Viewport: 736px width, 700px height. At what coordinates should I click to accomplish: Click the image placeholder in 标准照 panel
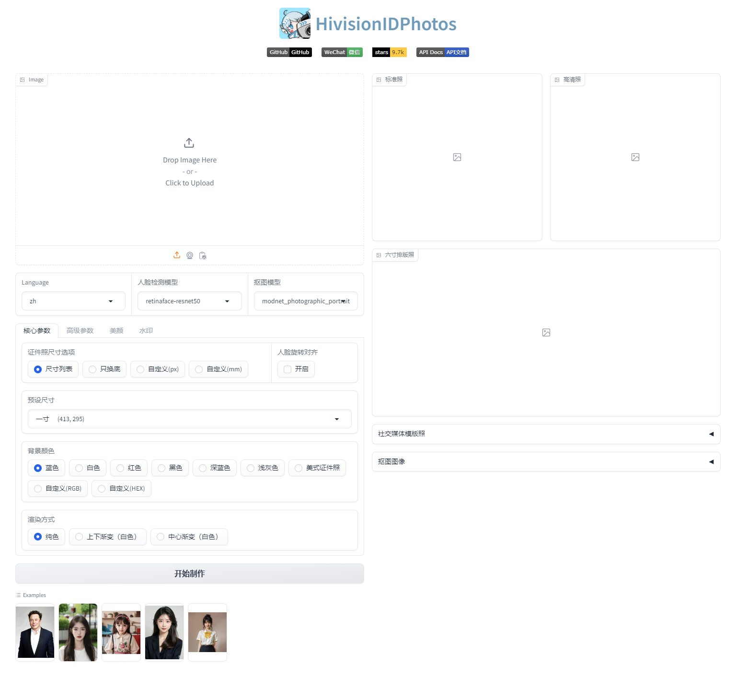(457, 157)
